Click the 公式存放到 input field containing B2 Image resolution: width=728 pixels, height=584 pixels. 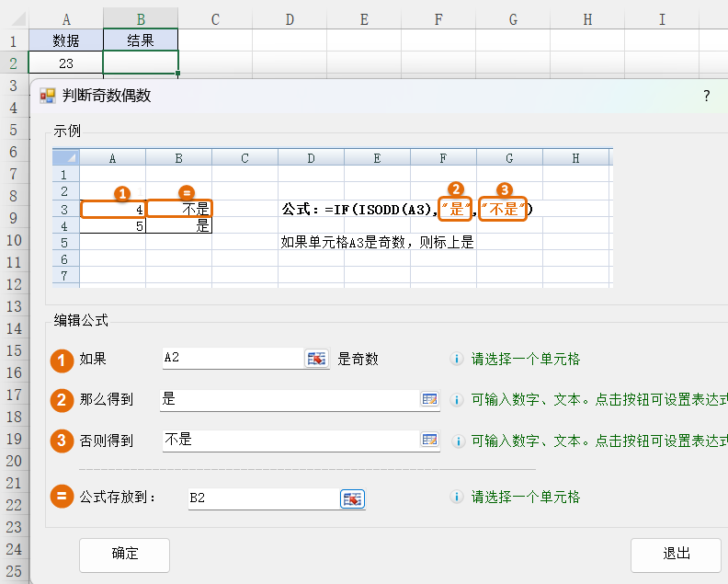262,498
